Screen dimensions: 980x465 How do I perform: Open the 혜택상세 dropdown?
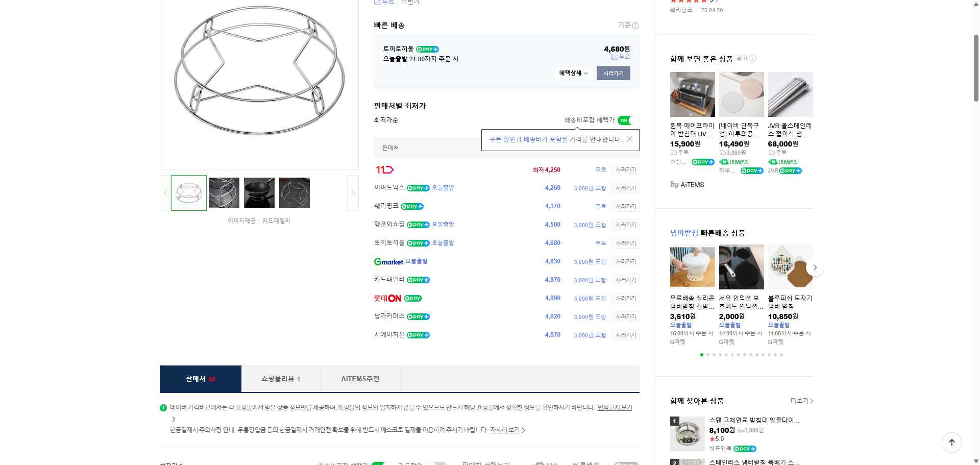(x=573, y=73)
